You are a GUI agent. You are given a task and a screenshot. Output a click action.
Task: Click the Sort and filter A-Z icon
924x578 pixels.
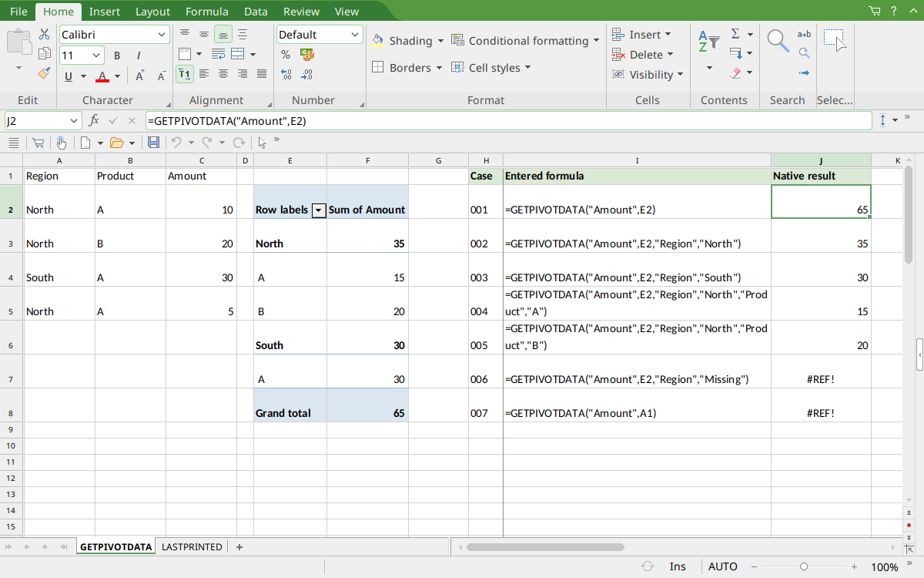click(x=708, y=41)
